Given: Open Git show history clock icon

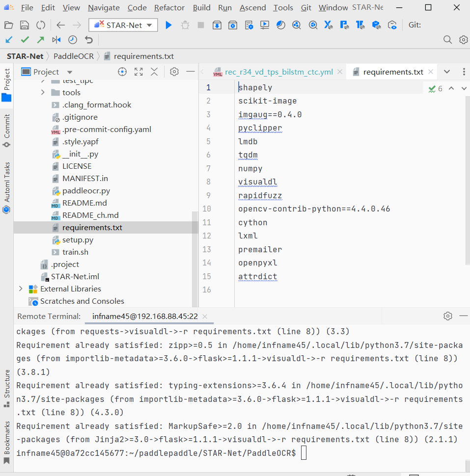Looking at the screenshot, I should point(72,40).
